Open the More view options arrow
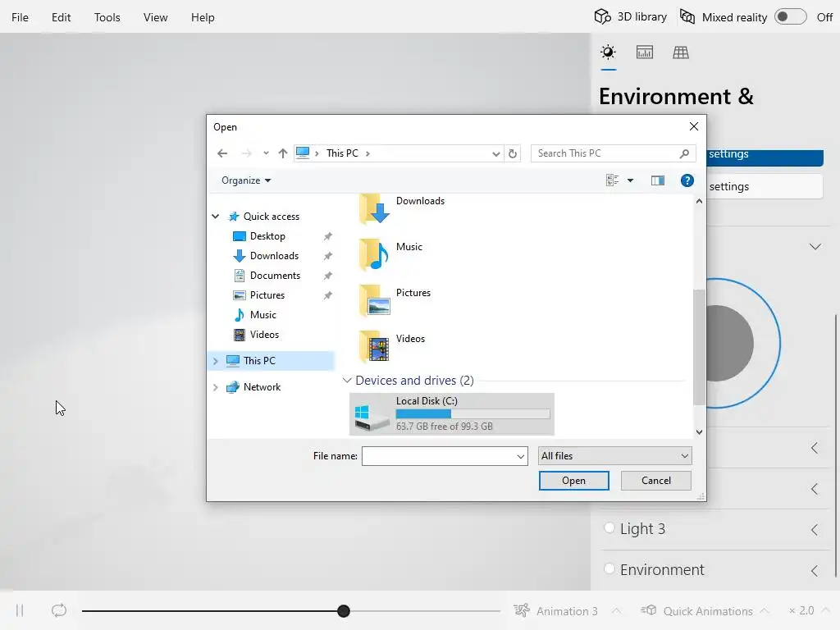 pyautogui.click(x=631, y=180)
